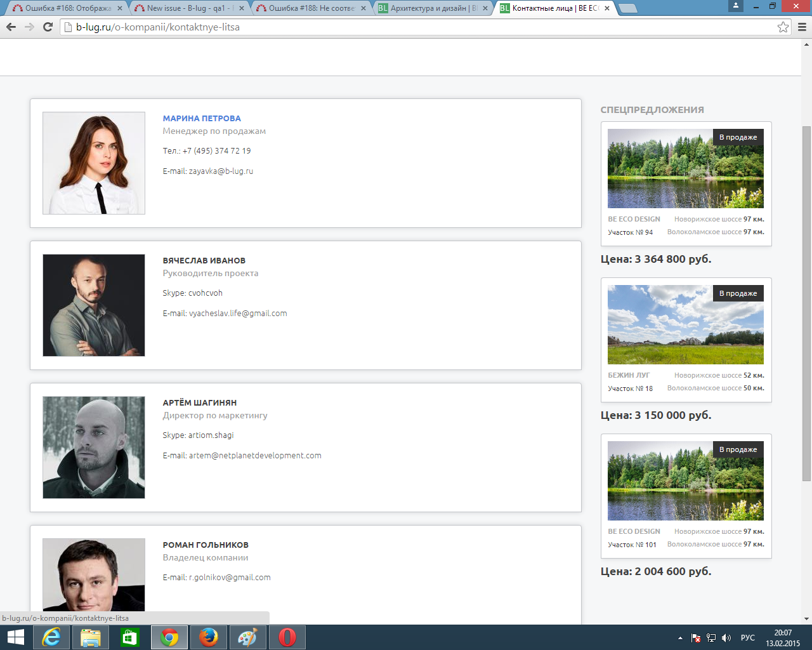Launch Firefox from the taskbar
The image size is (812, 650).
(x=208, y=637)
